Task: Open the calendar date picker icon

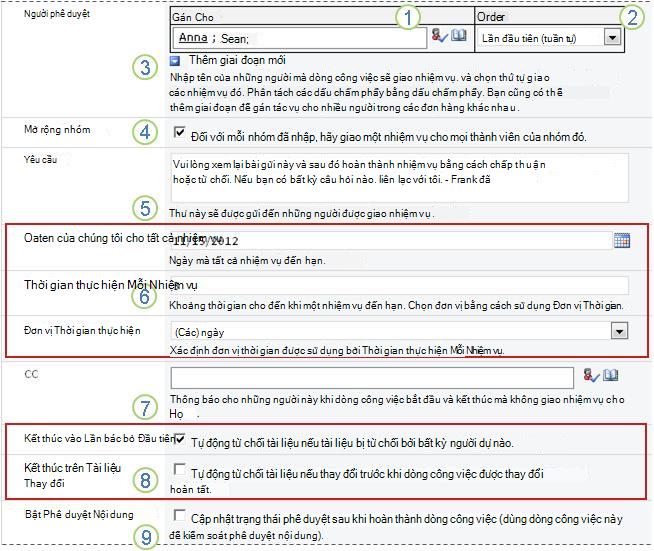Action: pyautogui.click(x=622, y=240)
